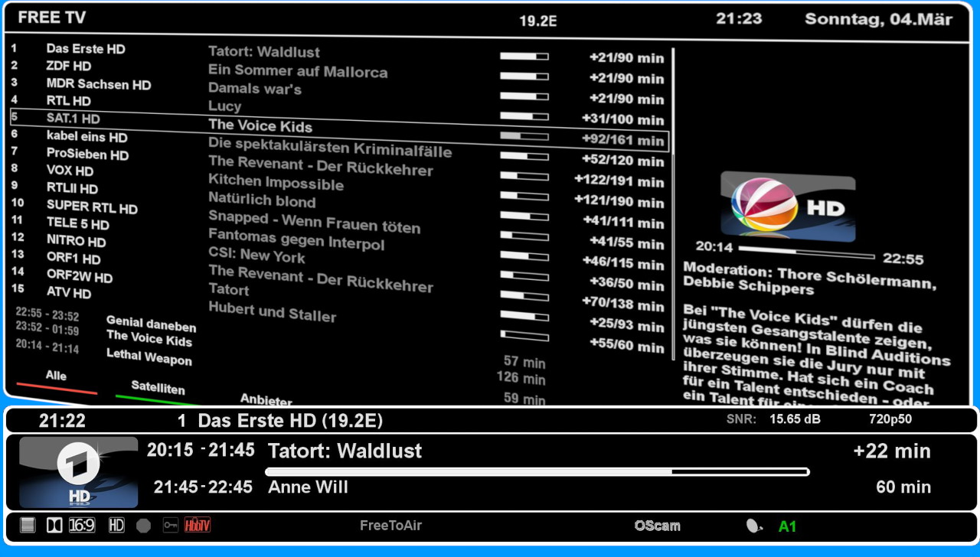Screen dimensions: 980x557
Task: Click upcoming event Lethal Weapon
Action: pyautogui.click(x=149, y=357)
